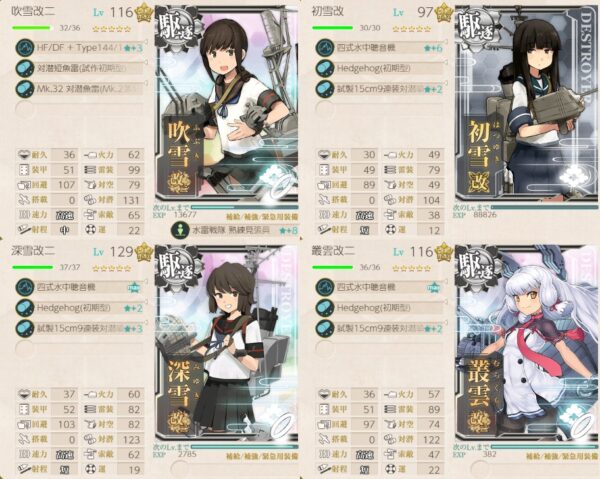This screenshot has width=600, height=479.
Task: Click Miyuki's next-level EXP progress bar
Action: (x=244, y=446)
